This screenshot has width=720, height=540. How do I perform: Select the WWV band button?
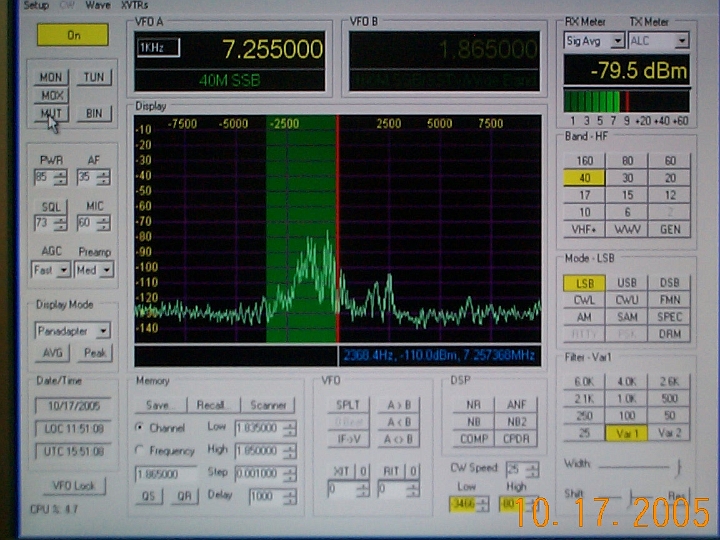coord(627,229)
